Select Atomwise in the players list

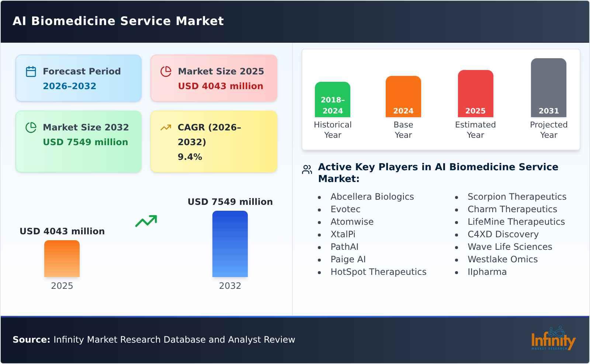coord(352,222)
